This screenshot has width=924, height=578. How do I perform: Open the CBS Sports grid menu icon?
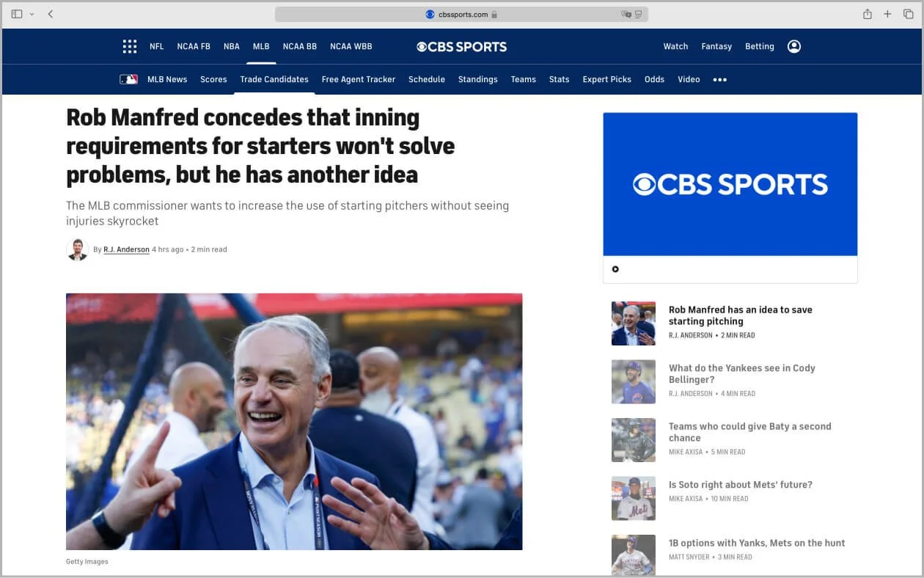click(x=130, y=46)
